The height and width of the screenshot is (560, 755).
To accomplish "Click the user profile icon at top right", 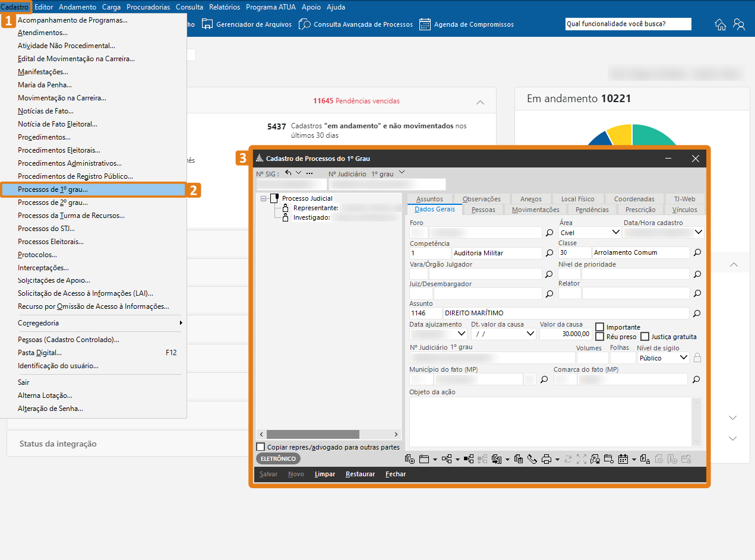I will 739,24.
